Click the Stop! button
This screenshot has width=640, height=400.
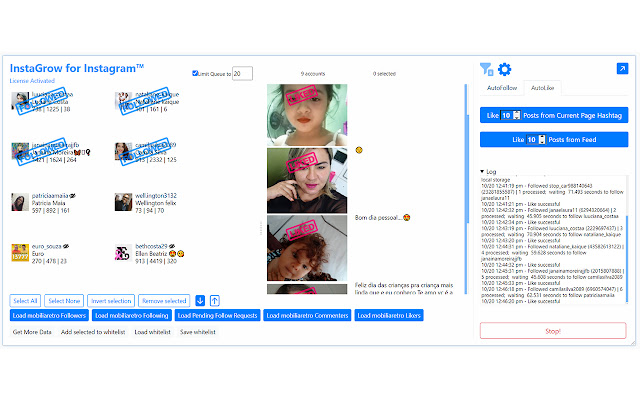(553, 331)
